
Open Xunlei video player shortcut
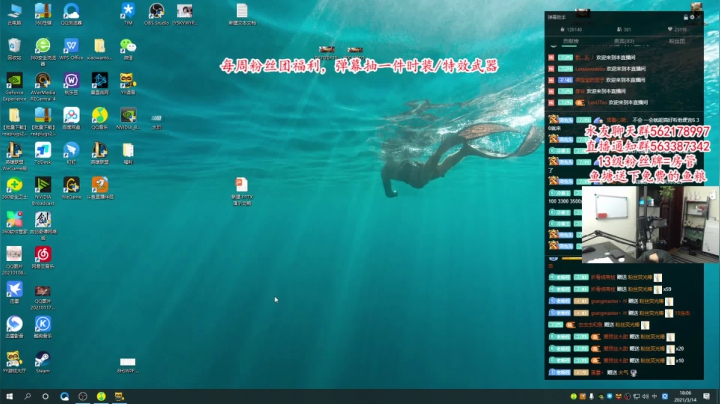[14, 327]
